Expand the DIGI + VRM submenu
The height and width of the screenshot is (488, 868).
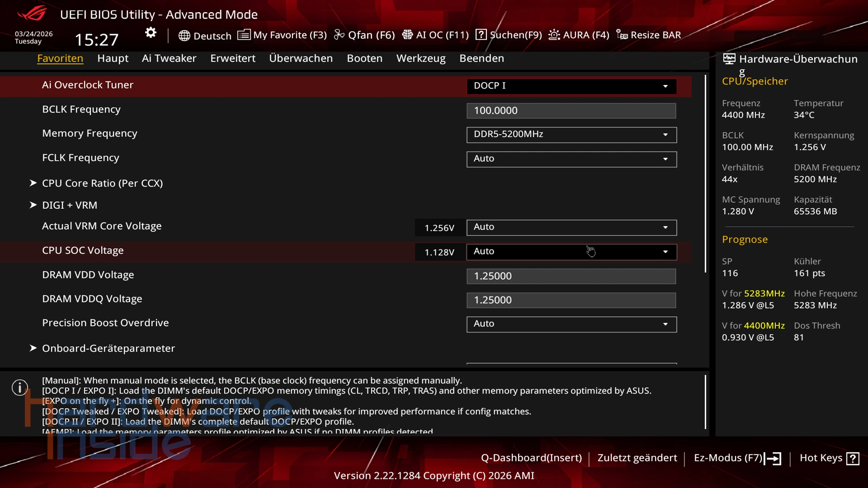[70, 205]
